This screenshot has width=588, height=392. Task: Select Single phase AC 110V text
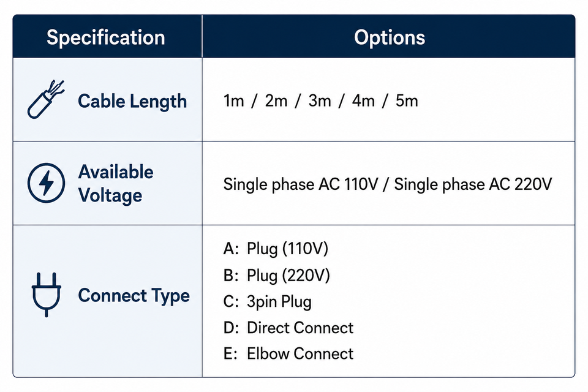301,184
